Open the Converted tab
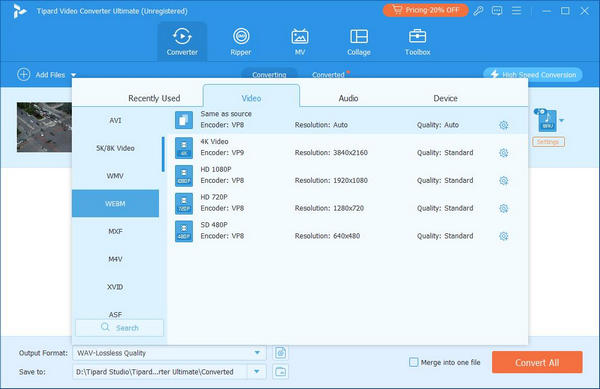This screenshot has width=600, height=389. [328, 75]
